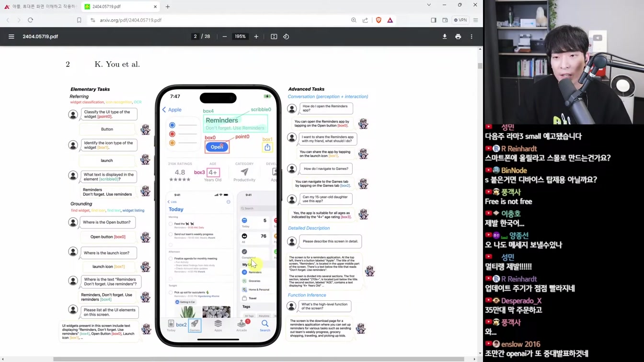Image resolution: width=644 pixels, height=362 pixels.
Task: Click the fit to page icon
Action: 274,36
